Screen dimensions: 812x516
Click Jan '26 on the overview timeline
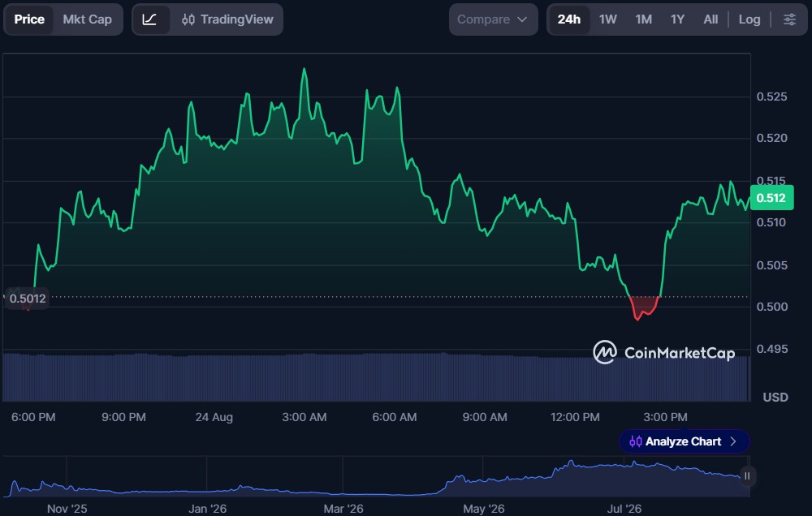207,508
